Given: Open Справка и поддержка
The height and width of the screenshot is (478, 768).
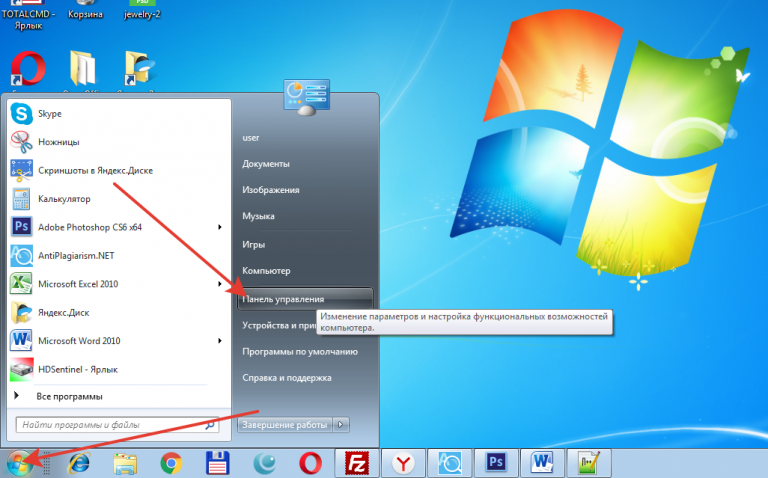Looking at the screenshot, I should (x=287, y=378).
